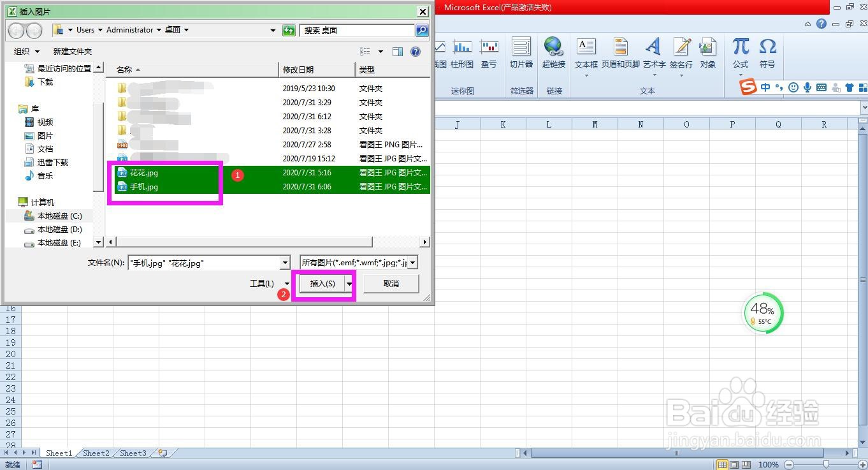Click the zoom out minus button
This screenshot has width=868, height=470.
click(789, 465)
